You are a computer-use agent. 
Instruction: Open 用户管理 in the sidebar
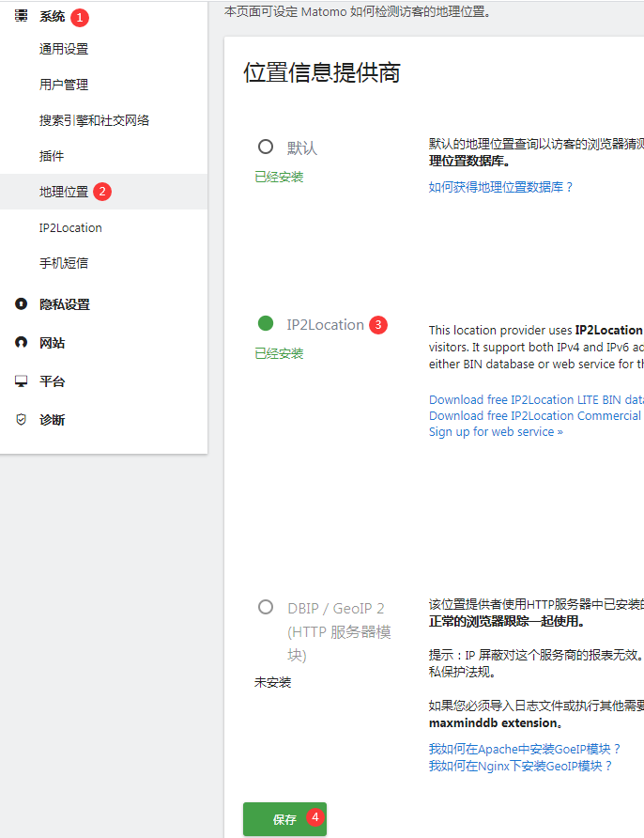coord(64,85)
